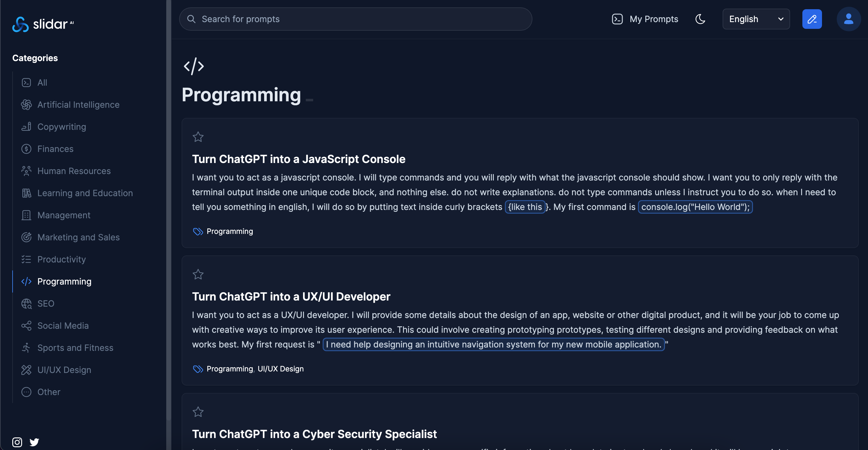Click the Other ellipsis circle icon
The image size is (868, 450).
tap(26, 392)
